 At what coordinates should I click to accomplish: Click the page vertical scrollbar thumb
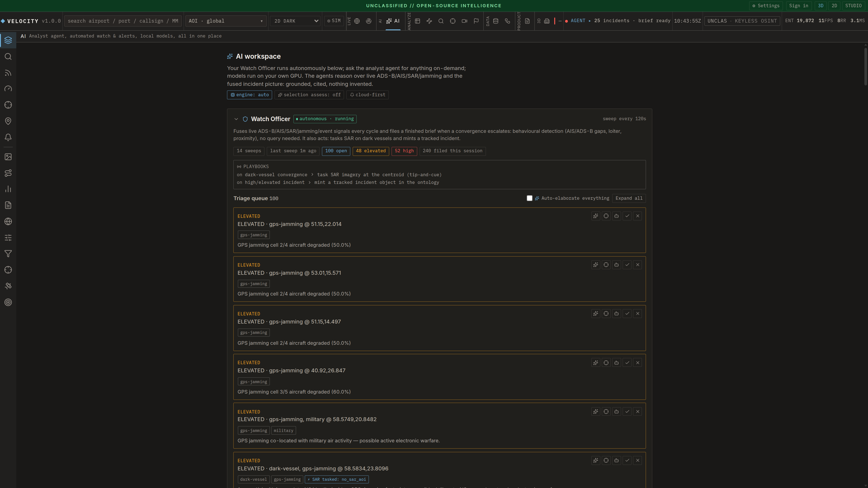(x=865, y=66)
